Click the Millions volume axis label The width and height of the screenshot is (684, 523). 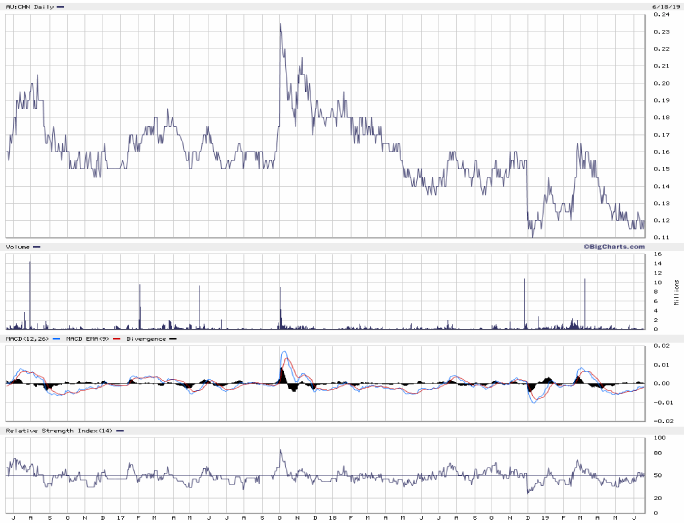(675, 293)
